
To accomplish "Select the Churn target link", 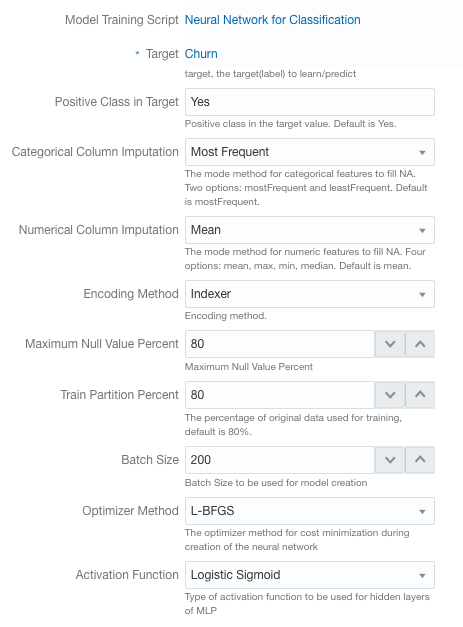I will point(201,54).
